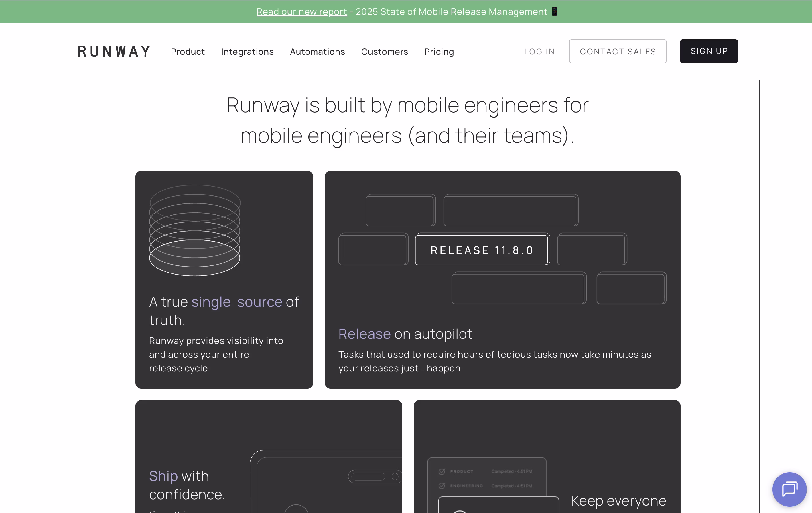Click the CONTACT SALES button
The height and width of the screenshot is (513, 812).
pyautogui.click(x=618, y=51)
